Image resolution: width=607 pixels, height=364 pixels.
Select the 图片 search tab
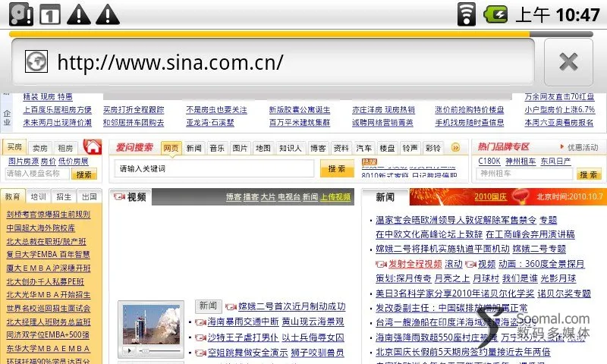coord(240,148)
